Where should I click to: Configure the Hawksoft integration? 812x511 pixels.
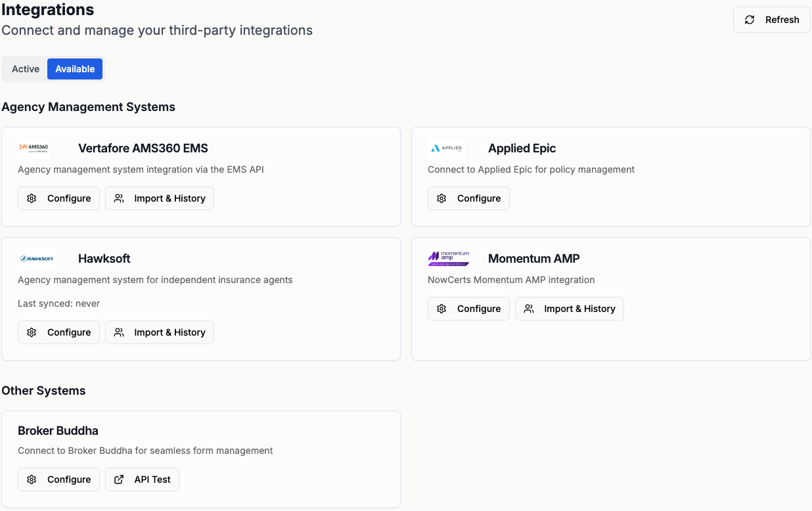click(58, 332)
